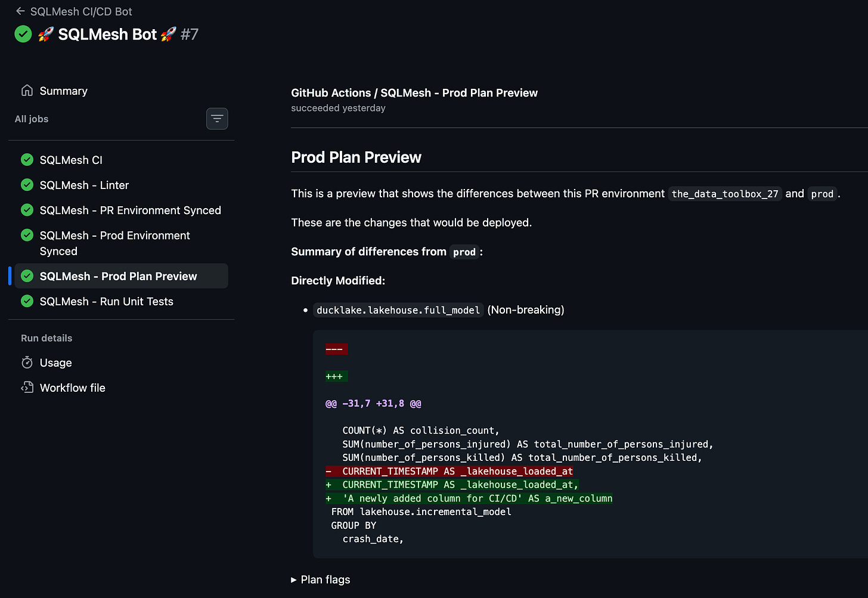Click the 'FROM lakehouse.incremental_model' line
868x598 pixels.
(x=421, y=512)
